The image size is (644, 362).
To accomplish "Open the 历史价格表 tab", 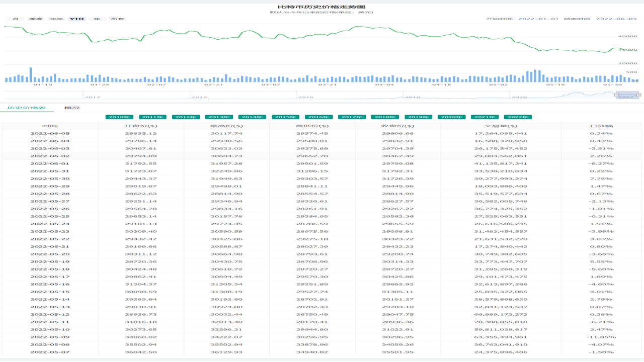I will click(x=26, y=108).
